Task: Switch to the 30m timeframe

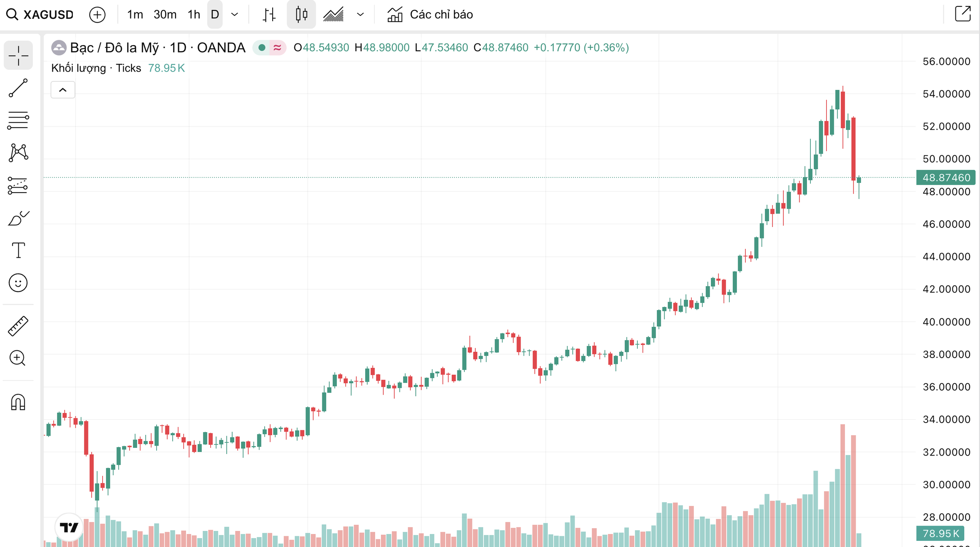Action: [x=165, y=15]
